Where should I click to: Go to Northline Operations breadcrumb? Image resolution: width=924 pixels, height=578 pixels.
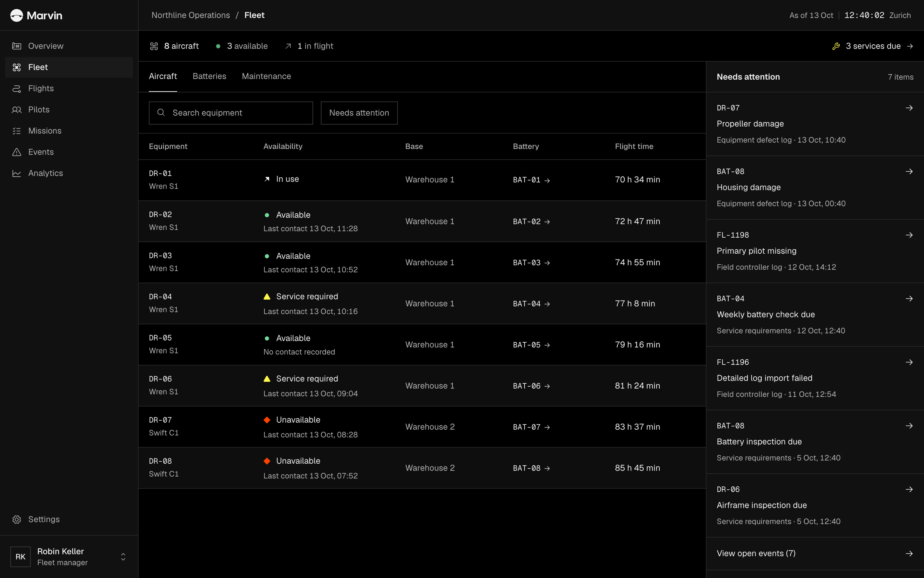[x=191, y=15]
